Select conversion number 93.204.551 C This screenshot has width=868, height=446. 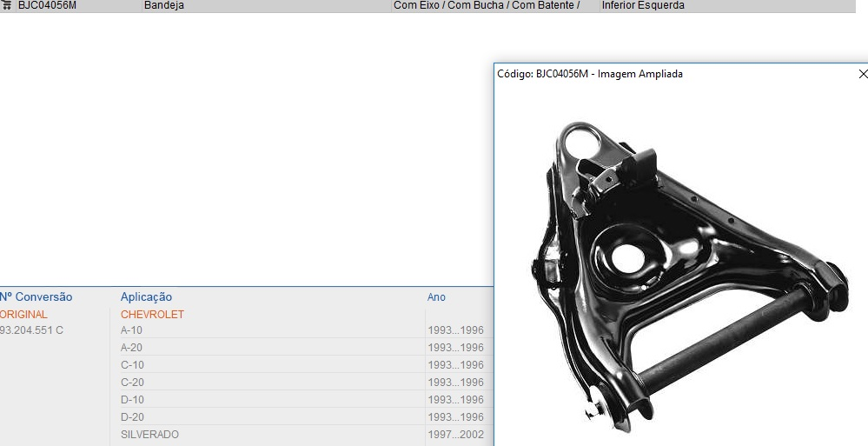click(x=32, y=330)
